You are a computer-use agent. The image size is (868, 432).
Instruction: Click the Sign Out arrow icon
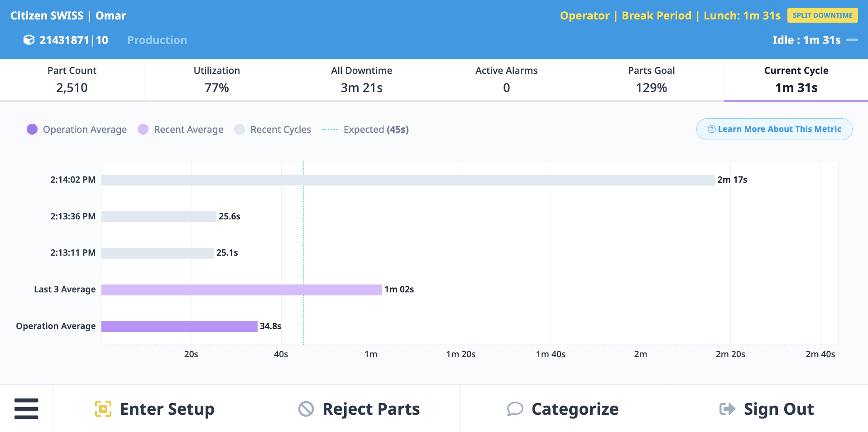[727, 409]
